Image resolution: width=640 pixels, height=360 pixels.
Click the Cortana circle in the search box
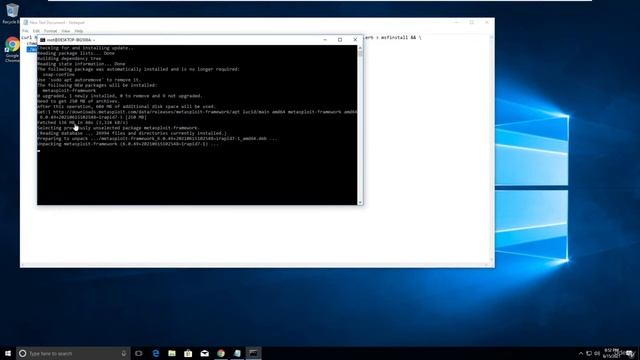[x=22, y=353]
